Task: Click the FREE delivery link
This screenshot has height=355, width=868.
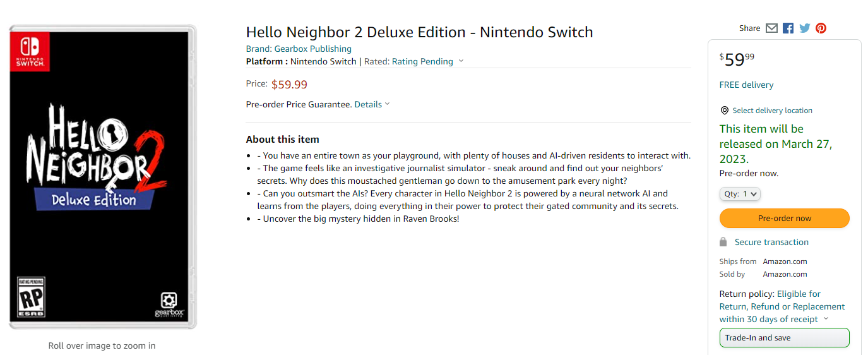Action: (746, 85)
